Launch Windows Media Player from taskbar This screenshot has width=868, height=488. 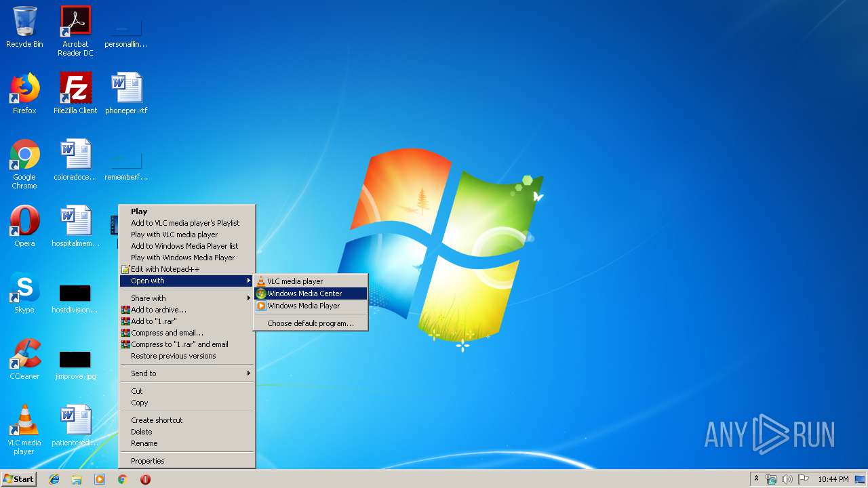pyautogui.click(x=100, y=479)
